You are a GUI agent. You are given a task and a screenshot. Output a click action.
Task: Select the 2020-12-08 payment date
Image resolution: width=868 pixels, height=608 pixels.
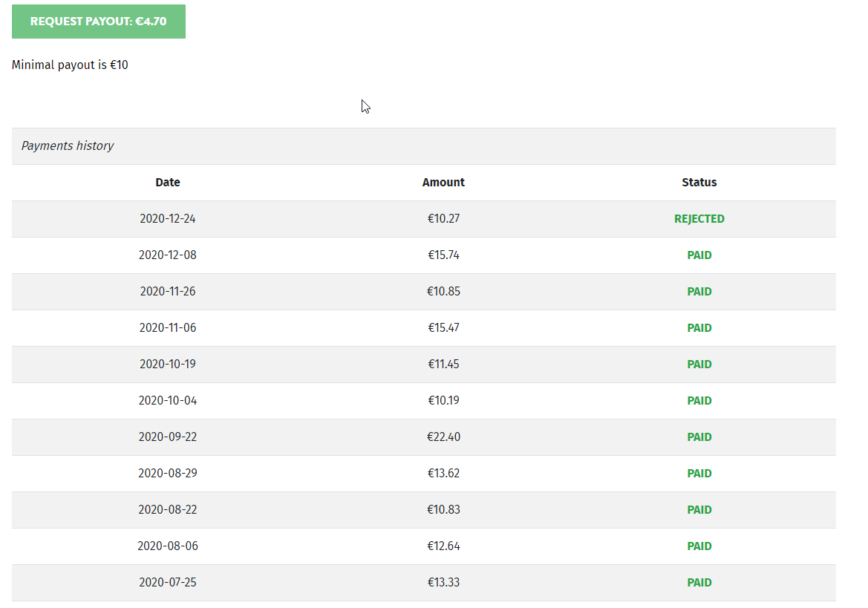pyautogui.click(x=168, y=255)
